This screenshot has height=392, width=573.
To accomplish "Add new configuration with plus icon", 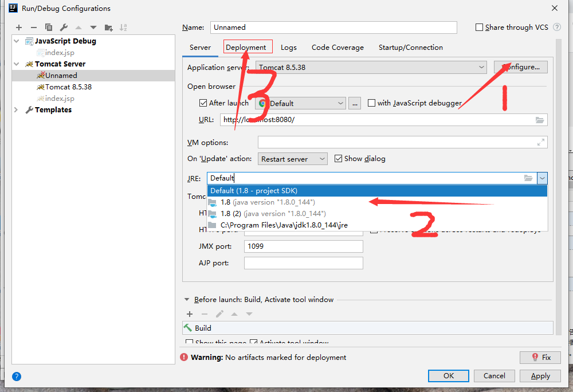I will click(x=19, y=28).
